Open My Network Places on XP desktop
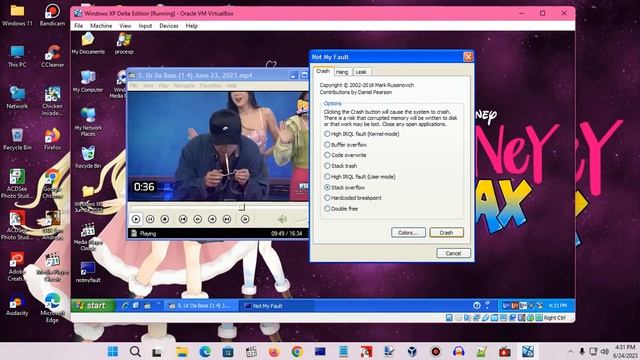Screen dimensions: 640x360 tap(88, 122)
